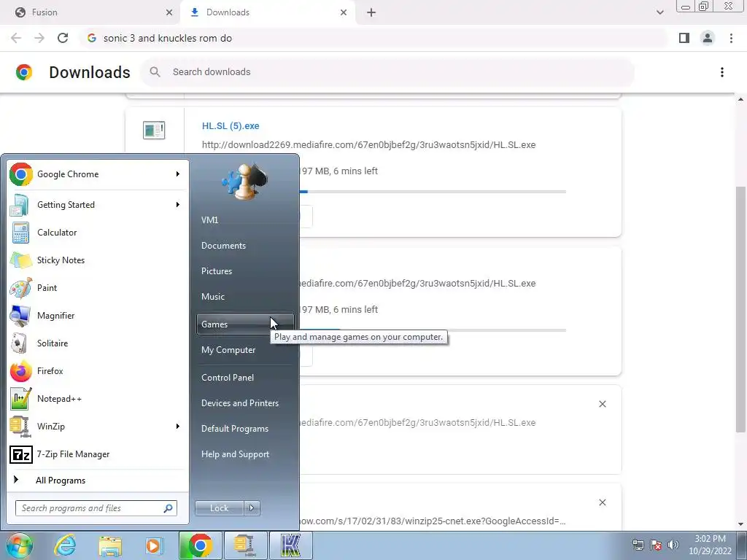Click the Windows Start orb
This screenshot has width=747, height=560.
(x=19, y=545)
